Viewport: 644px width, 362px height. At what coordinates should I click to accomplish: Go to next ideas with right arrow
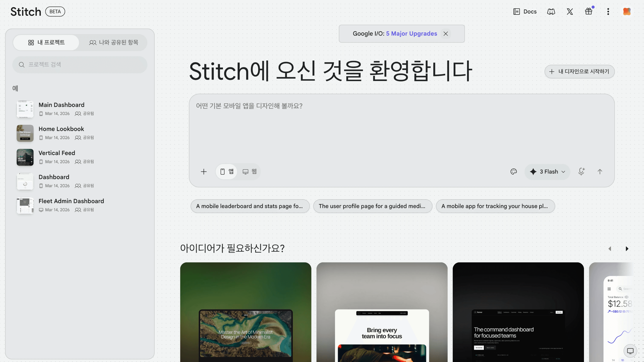pyautogui.click(x=627, y=249)
